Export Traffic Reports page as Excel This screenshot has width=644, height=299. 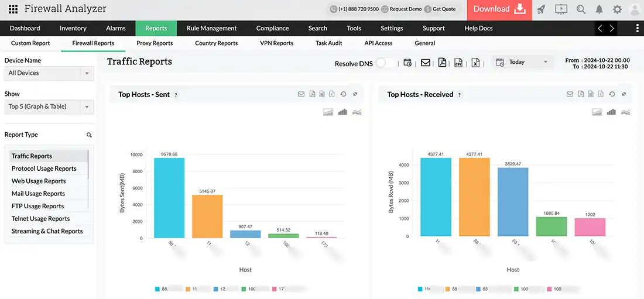[x=475, y=63]
